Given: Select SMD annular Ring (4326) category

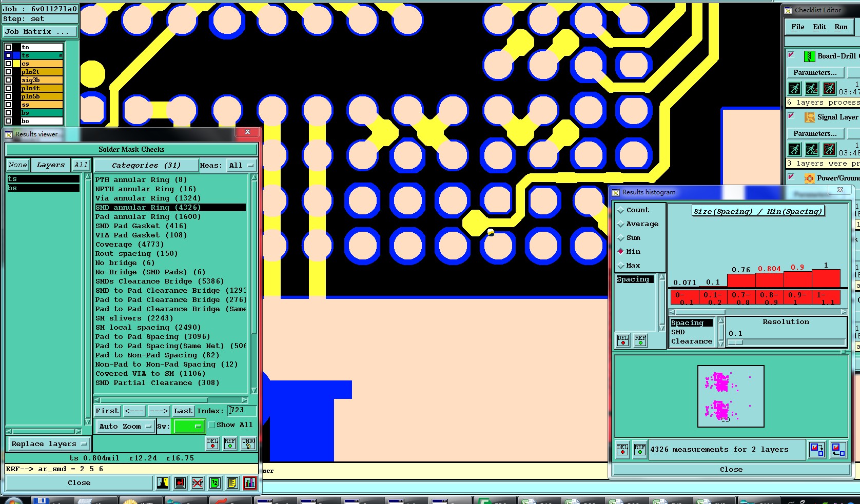Looking at the screenshot, I should [x=170, y=208].
